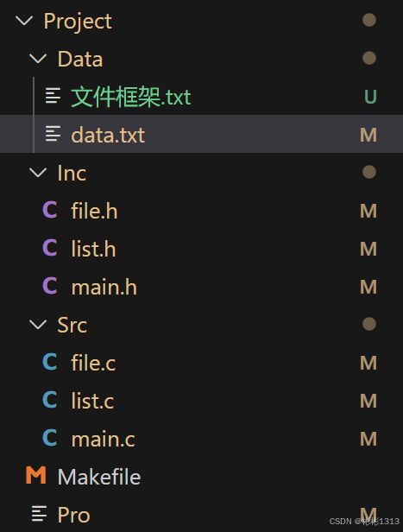Click the modified dot on Project folder
403x532 pixels.
[369, 20]
